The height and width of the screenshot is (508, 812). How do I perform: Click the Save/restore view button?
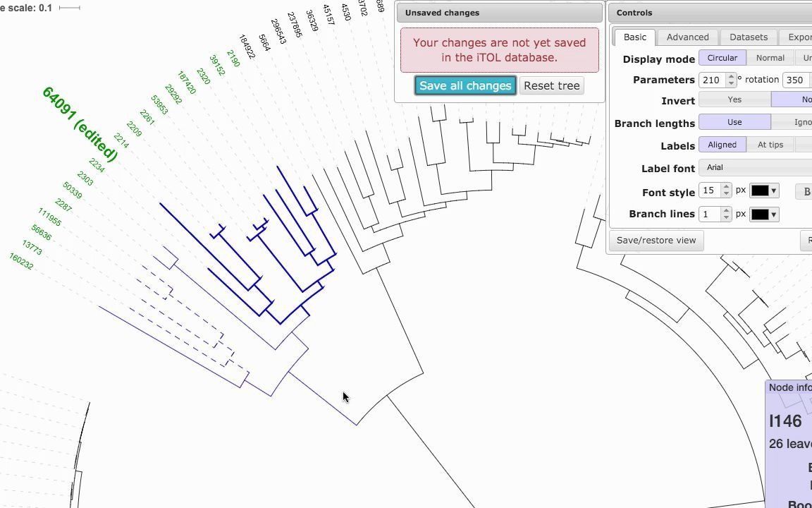(x=656, y=241)
